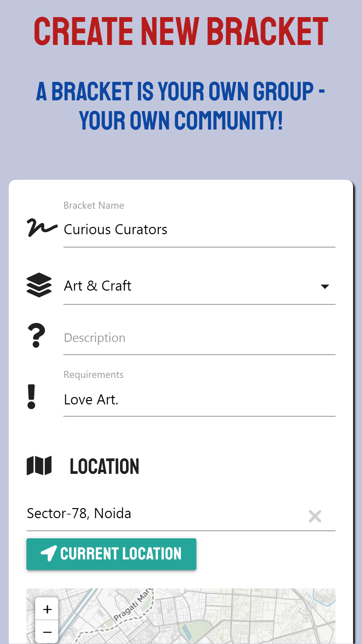Click the stacked layers category icon

click(39, 285)
